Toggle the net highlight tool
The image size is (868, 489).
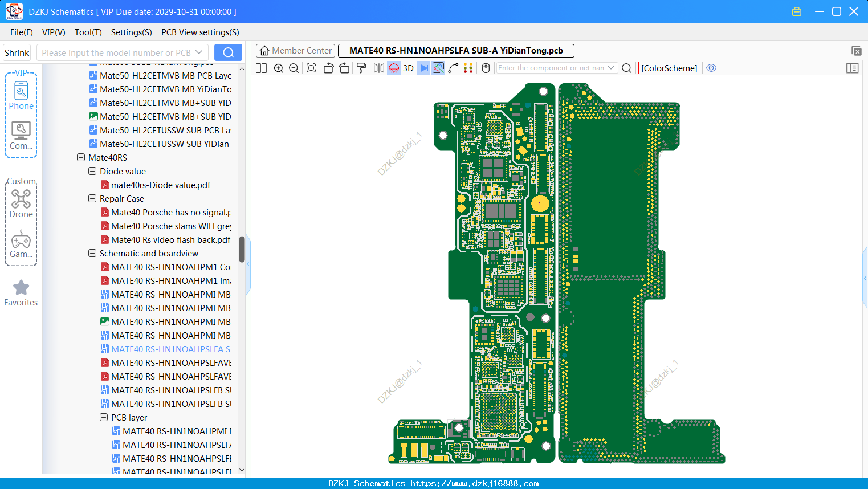point(438,68)
